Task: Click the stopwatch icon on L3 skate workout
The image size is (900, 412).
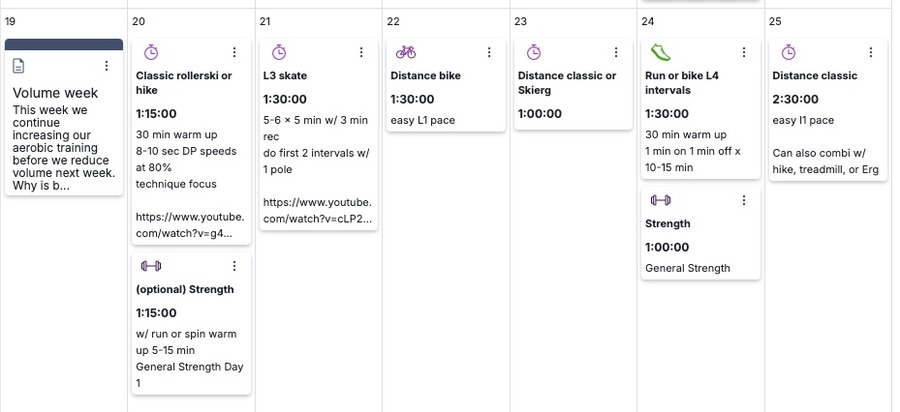Action: click(279, 52)
